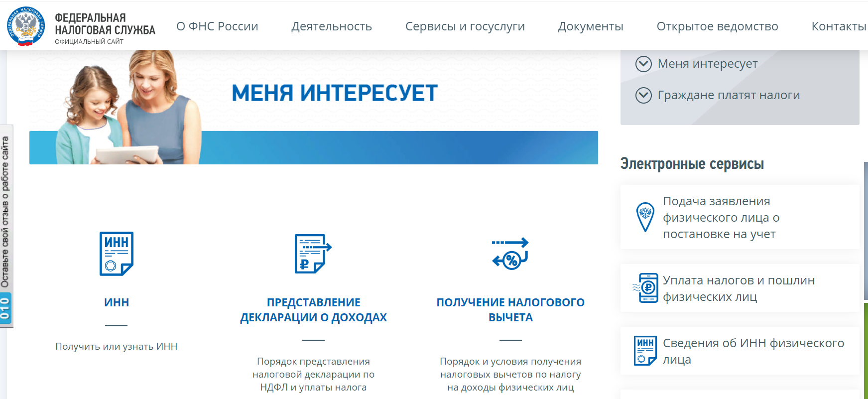Open Получение налогового вычета link

tap(510, 310)
